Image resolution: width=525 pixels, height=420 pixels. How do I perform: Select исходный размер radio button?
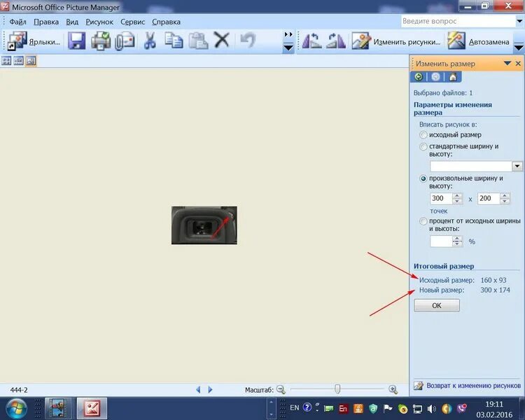tap(423, 134)
